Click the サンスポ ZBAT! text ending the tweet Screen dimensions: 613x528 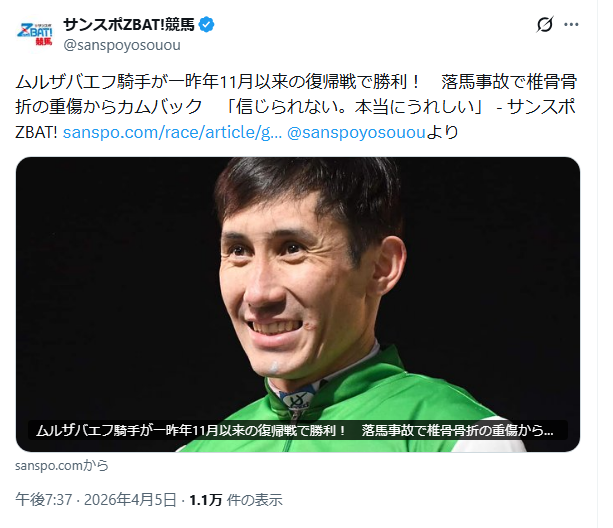point(296,120)
